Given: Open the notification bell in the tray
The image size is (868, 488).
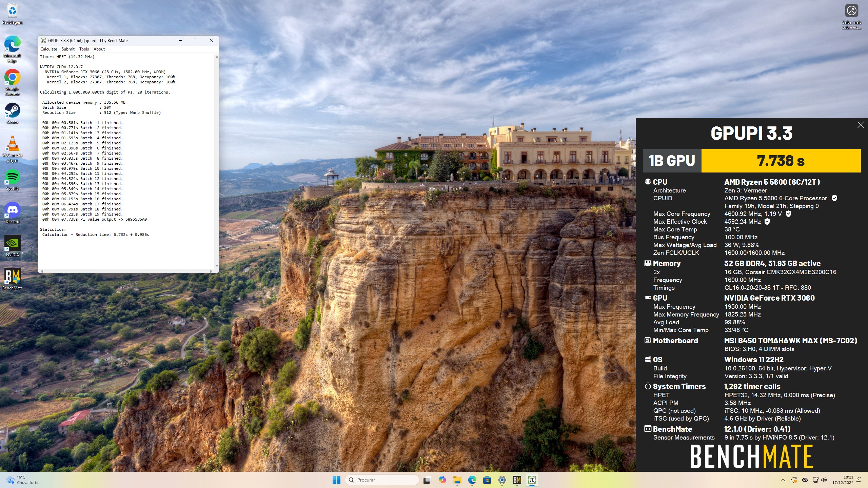Looking at the screenshot, I should (x=859, y=480).
